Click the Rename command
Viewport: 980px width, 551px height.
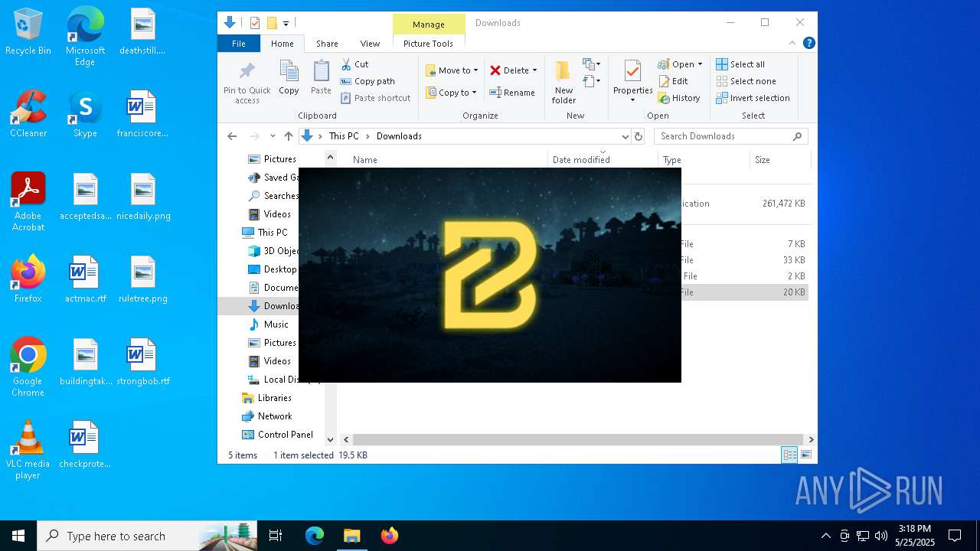point(512,93)
